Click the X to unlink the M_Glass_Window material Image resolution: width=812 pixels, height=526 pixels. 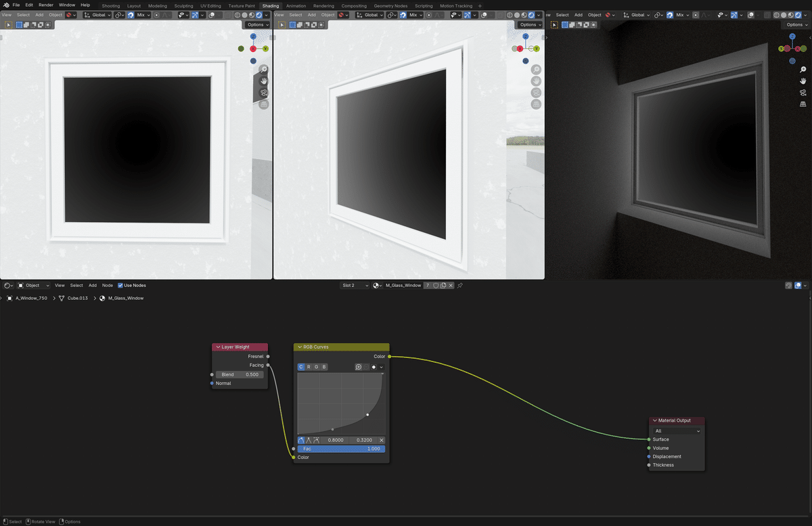[451, 285]
